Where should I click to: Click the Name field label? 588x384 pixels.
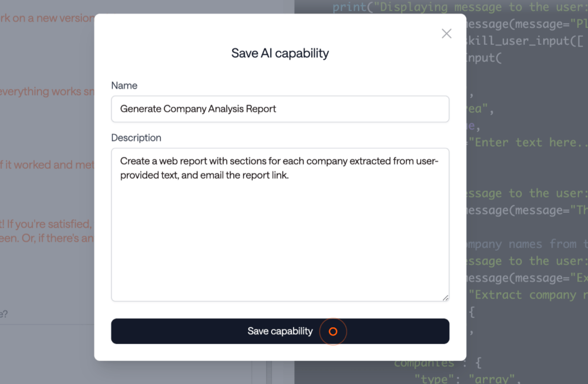tap(124, 85)
